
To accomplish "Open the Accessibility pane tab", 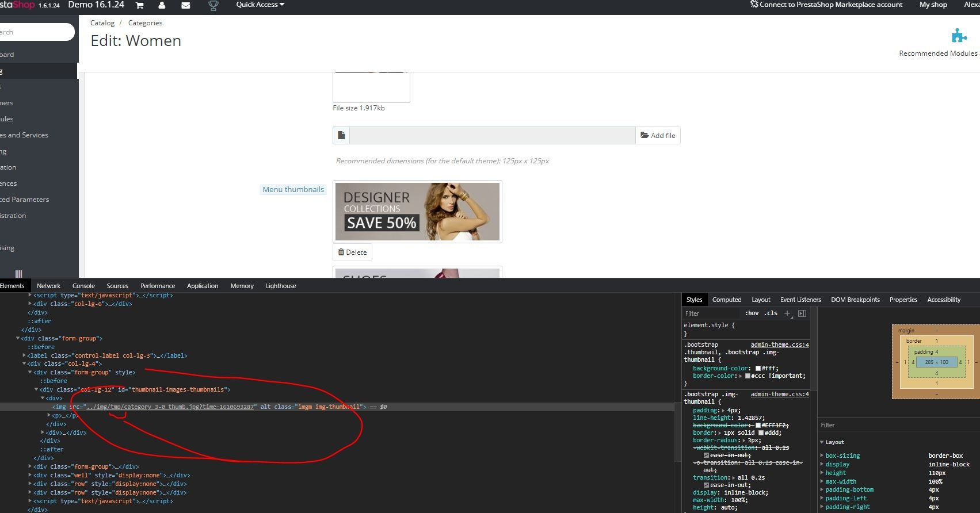I will [944, 300].
